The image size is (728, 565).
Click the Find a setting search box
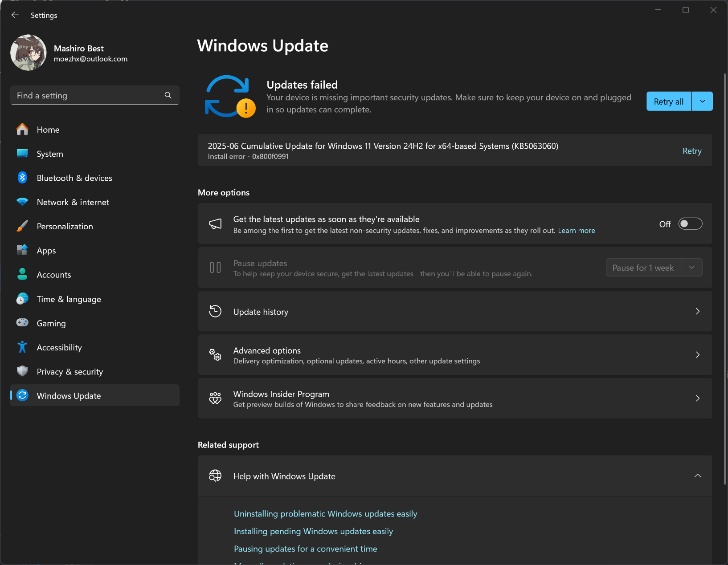[x=94, y=95]
